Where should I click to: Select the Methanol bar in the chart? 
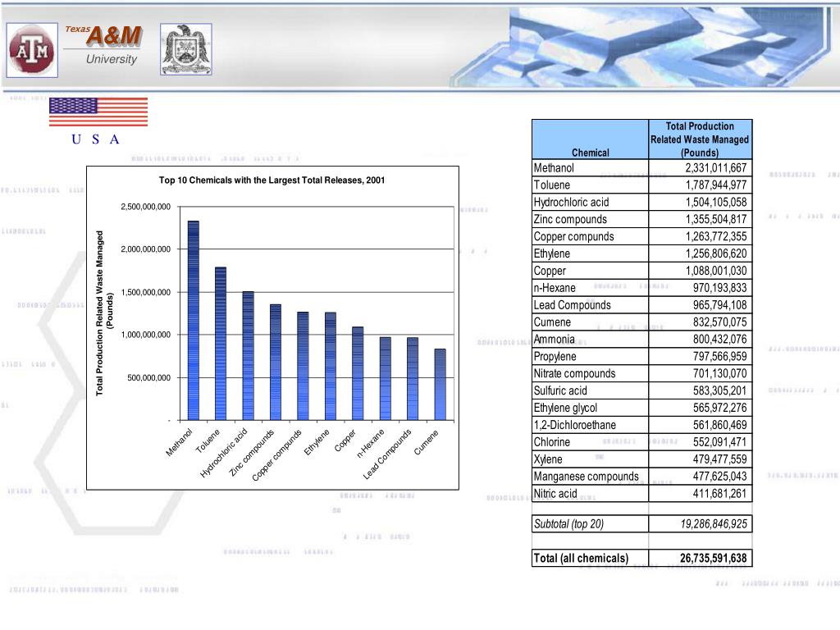point(194,321)
